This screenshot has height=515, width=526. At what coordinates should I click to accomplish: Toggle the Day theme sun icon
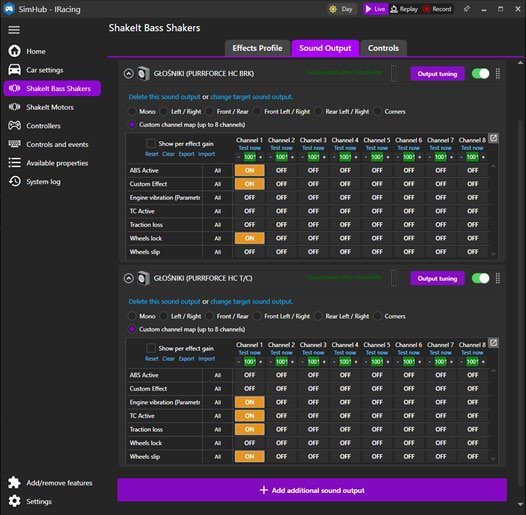point(333,9)
